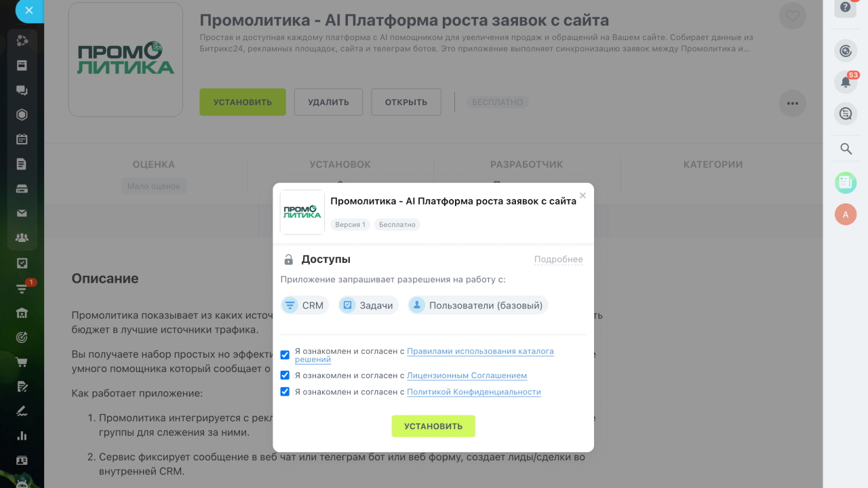Click the РАЗРАБОТЧИК column heading
868x488 pixels.
[x=527, y=165]
